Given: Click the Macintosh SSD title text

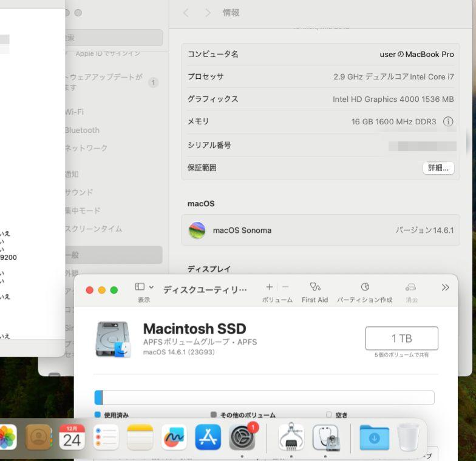Looking at the screenshot, I should 194,329.
